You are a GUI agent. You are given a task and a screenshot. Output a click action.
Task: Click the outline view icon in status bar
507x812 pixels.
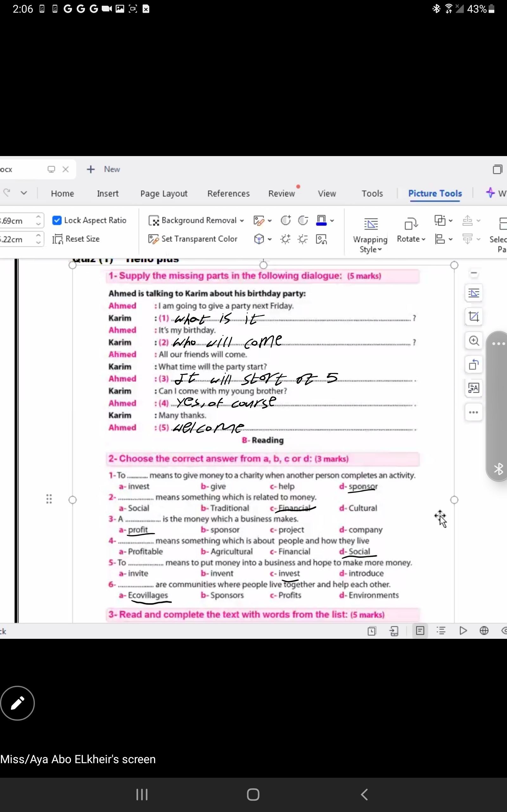441,631
